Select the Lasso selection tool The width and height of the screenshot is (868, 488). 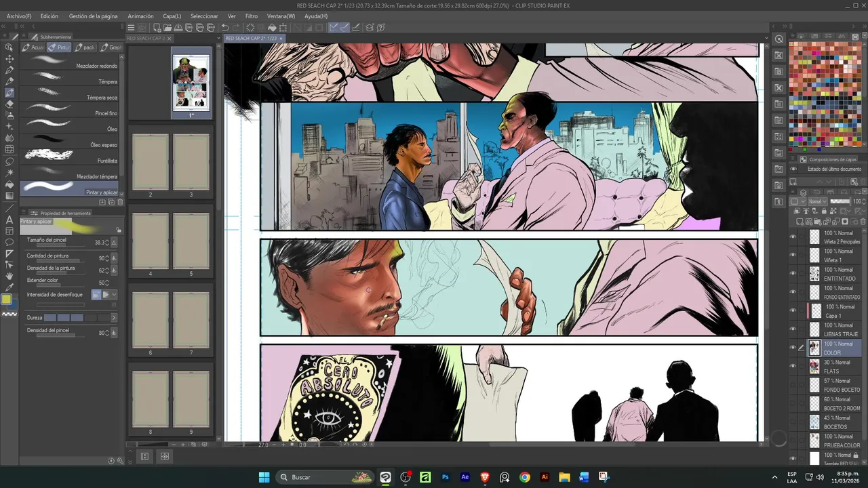[9, 161]
